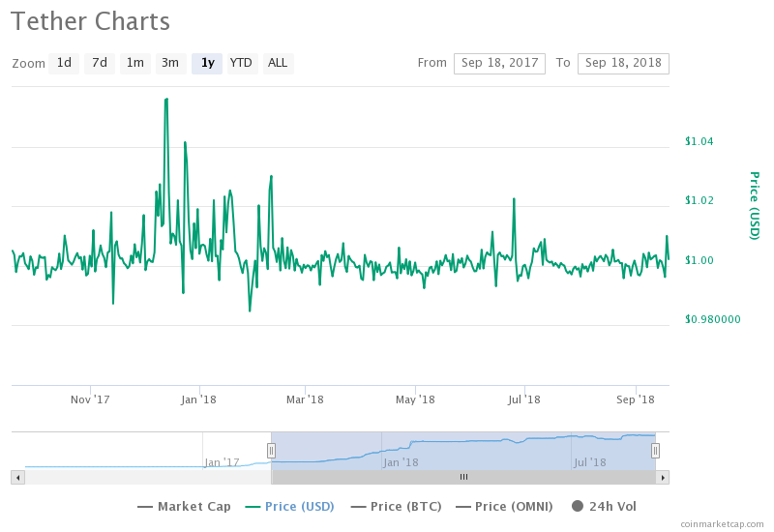Select the 7d zoom range
Screen dimensions: 774x532
(x=100, y=63)
